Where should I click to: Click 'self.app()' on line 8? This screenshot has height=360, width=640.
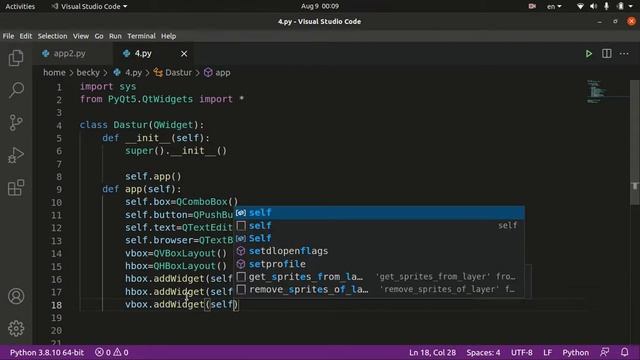[153, 176]
